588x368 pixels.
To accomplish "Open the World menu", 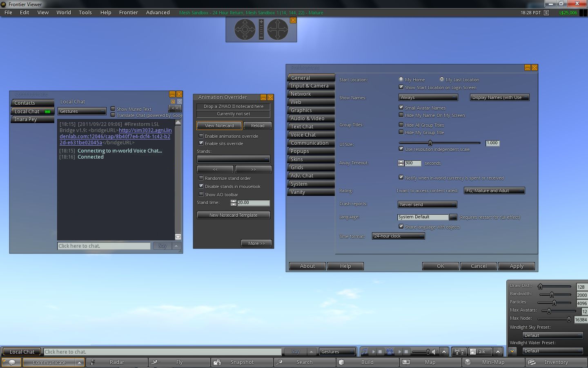I will coord(64,13).
